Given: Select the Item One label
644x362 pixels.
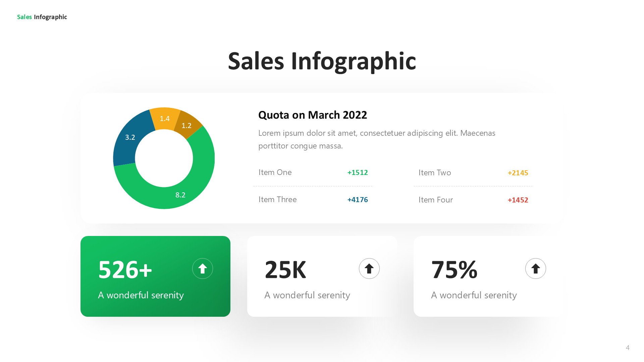Looking at the screenshot, I should [275, 172].
